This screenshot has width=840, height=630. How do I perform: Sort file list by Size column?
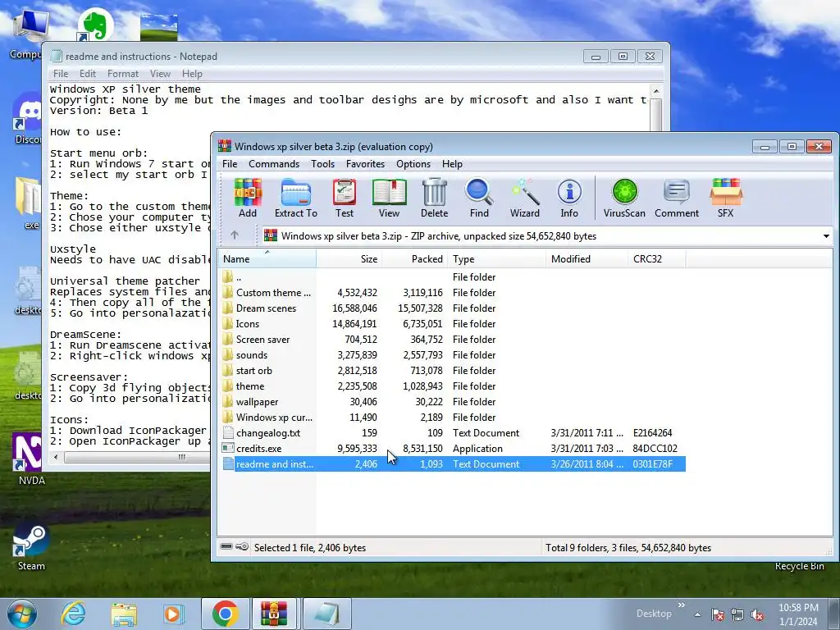point(349,258)
